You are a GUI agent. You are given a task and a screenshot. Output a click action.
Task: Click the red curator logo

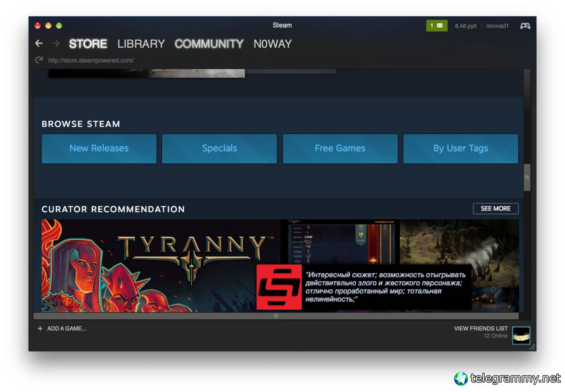click(x=279, y=287)
